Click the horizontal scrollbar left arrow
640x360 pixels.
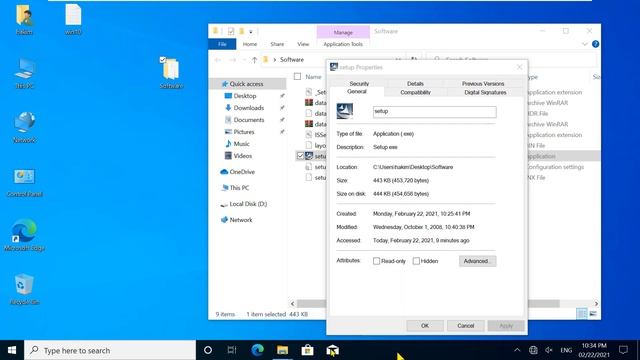292,304
